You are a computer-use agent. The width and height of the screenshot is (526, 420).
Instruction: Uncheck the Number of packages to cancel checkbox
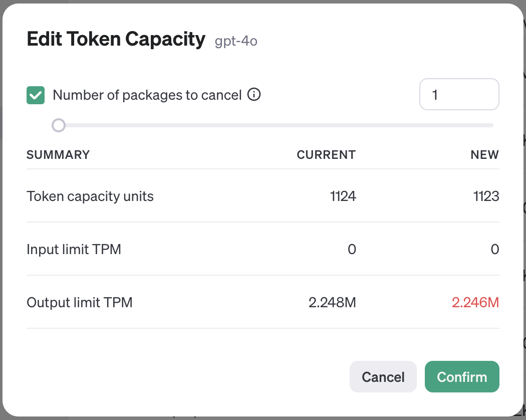[36, 95]
